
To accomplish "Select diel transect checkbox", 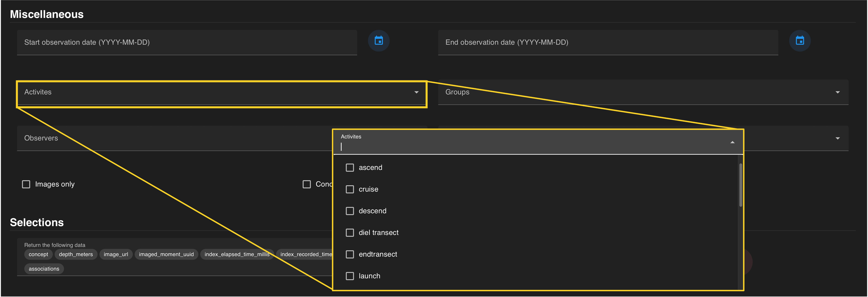I will coord(350,233).
